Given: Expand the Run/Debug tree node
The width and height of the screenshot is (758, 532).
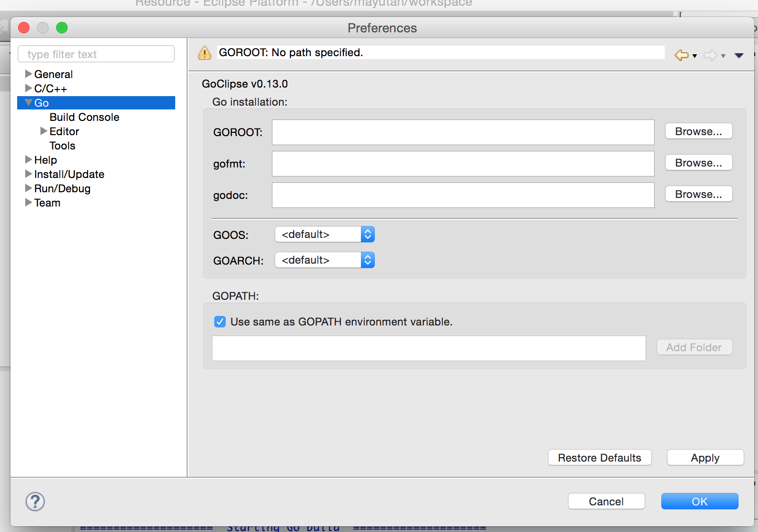Looking at the screenshot, I should pyautogui.click(x=29, y=188).
